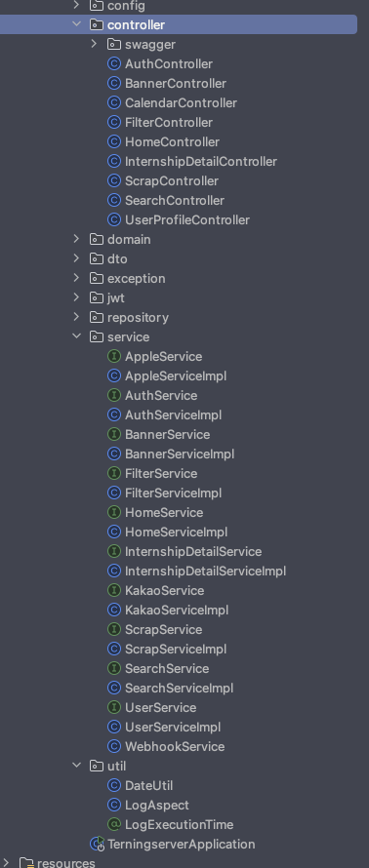Image resolution: width=369 pixels, height=868 pixels.
Task: Expand the domain package
Action: point(76,239)
